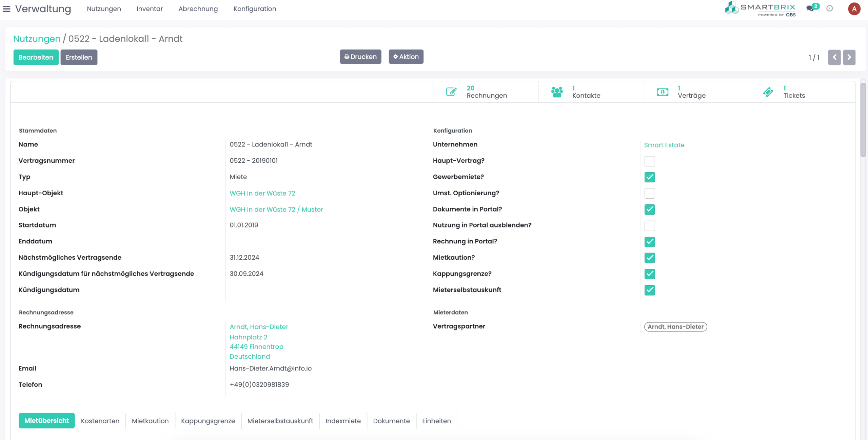Toggle Rechnung in Portal? checkbox
This screenshot has width=868, height=440.
(650, 242)
